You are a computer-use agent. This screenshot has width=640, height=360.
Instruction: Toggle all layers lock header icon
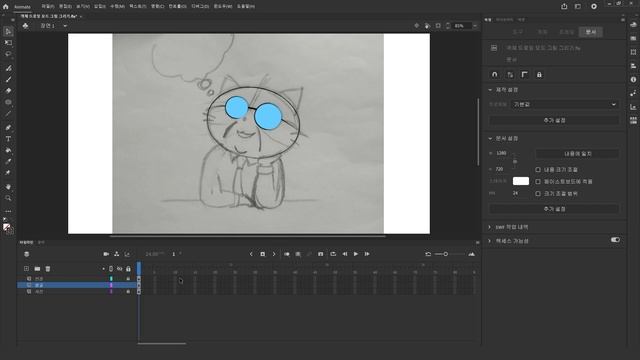pos(128,269)
